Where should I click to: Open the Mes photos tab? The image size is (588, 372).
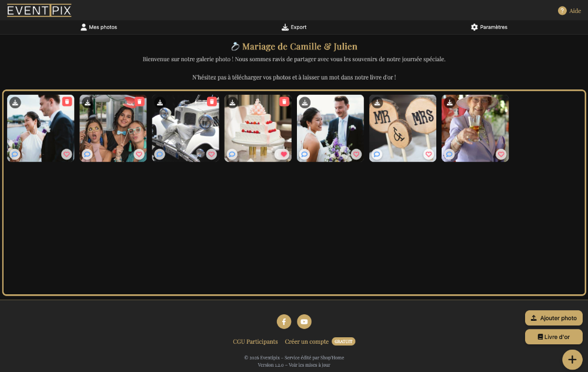[99, 27]
